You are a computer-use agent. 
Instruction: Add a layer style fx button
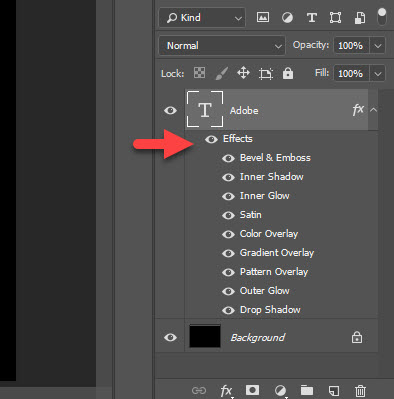tap(226, 390)
